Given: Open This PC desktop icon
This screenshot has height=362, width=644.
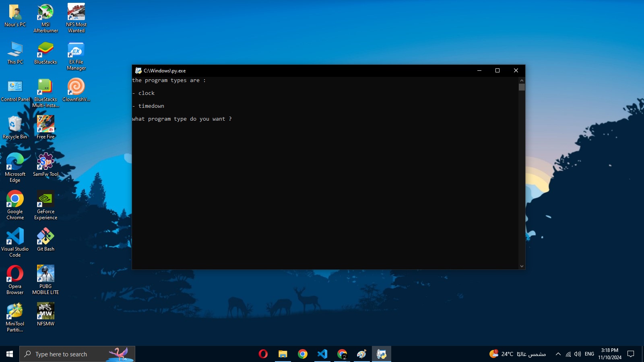Looking at the screenshot, I should click(x=15, y=53).
